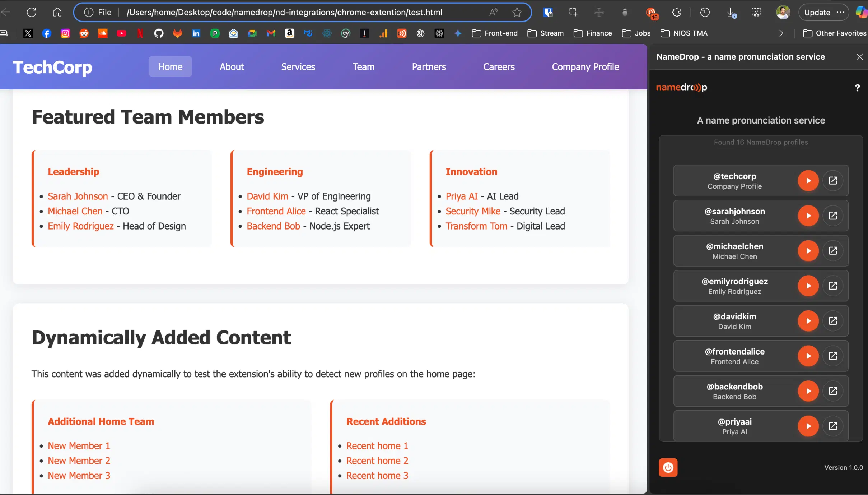Open the downloads panel
The width and height of the screenshot is (868, 495).
pos(731,13)
